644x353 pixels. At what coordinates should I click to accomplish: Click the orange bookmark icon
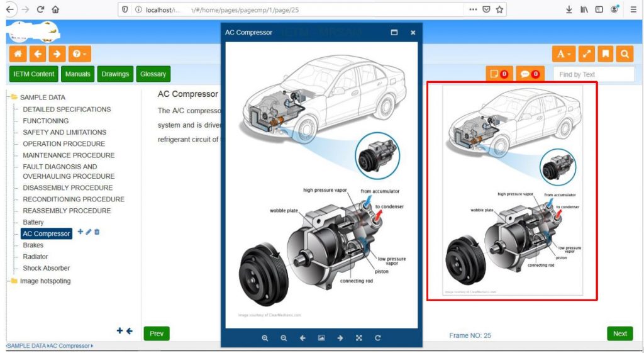(606, 54)
